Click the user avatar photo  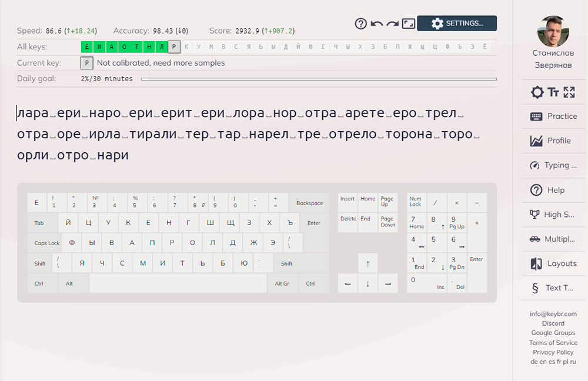[x=553, y=31]
